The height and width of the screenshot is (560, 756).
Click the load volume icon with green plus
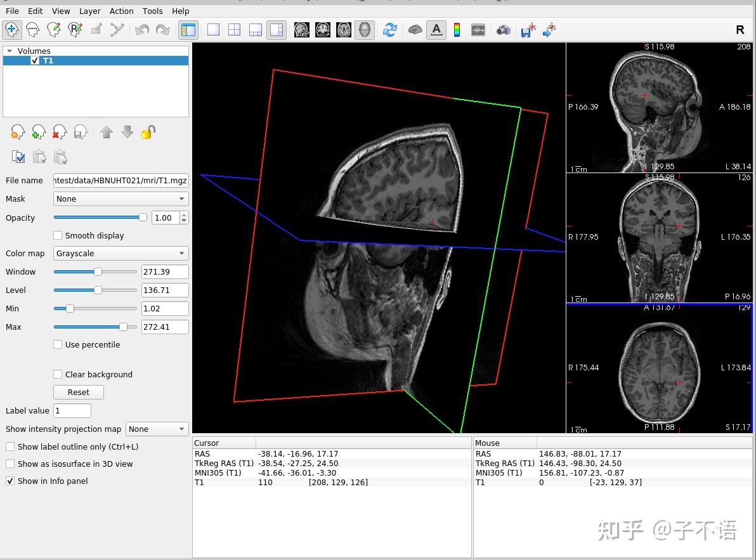(x=39, y=132)
